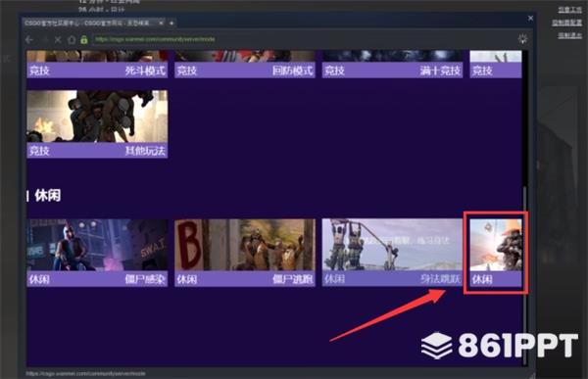Close the CSGO community server tab
This screenshot has width=588, height=379.
161,23
